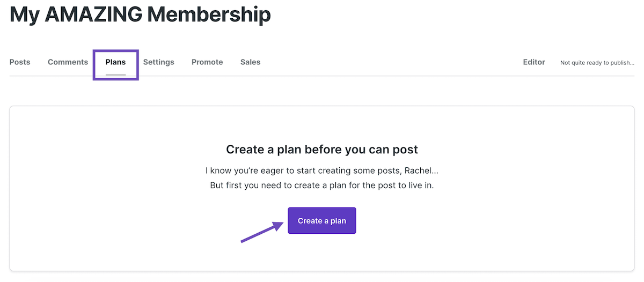Open the Promote tab
Screen dimensions: 644x282
point(207,62)
